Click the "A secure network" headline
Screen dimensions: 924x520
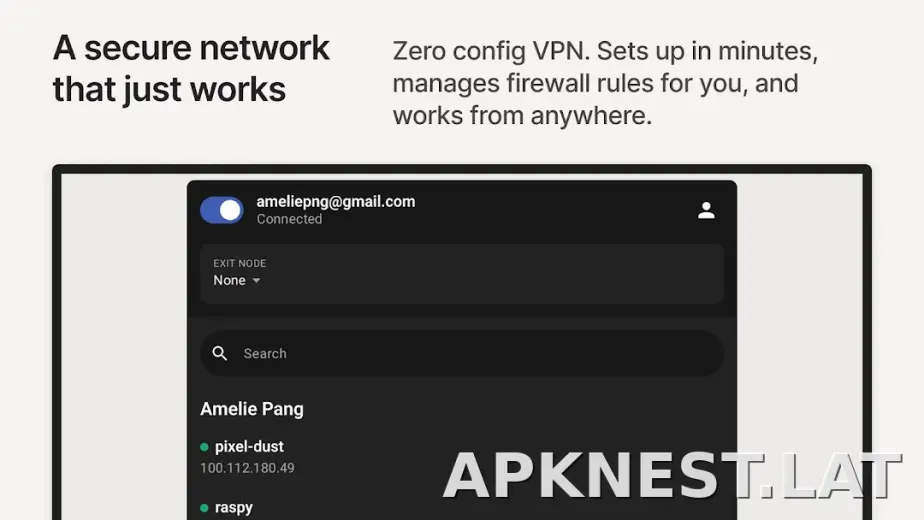pyautogui.click(x=191, y=48)
